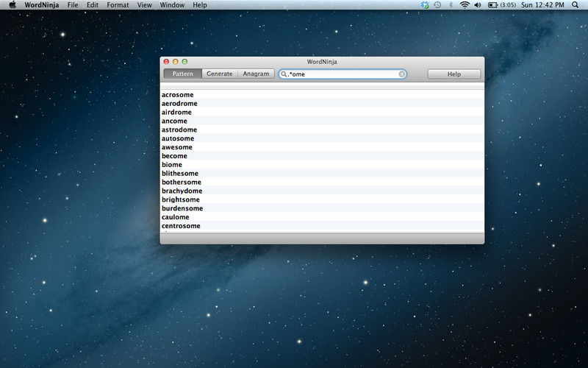
Task: Open the Help menu in menu bar
Action: coord(199,5)
